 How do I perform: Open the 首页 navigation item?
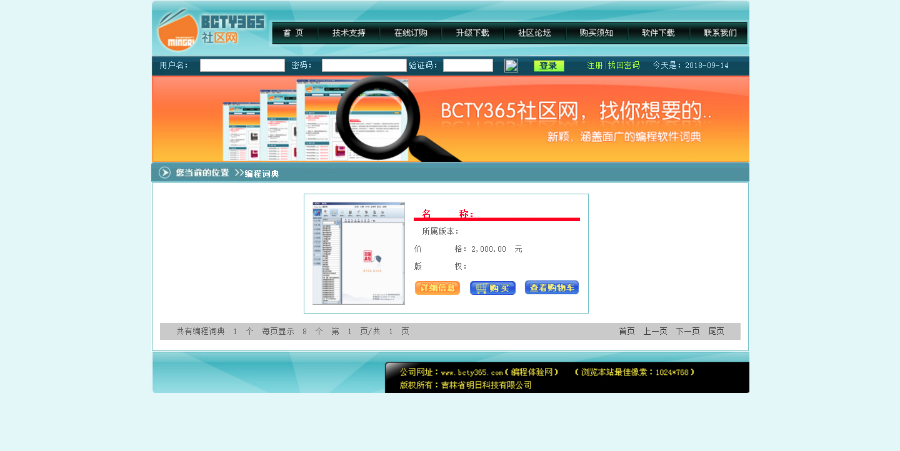(x=293, y=33)
